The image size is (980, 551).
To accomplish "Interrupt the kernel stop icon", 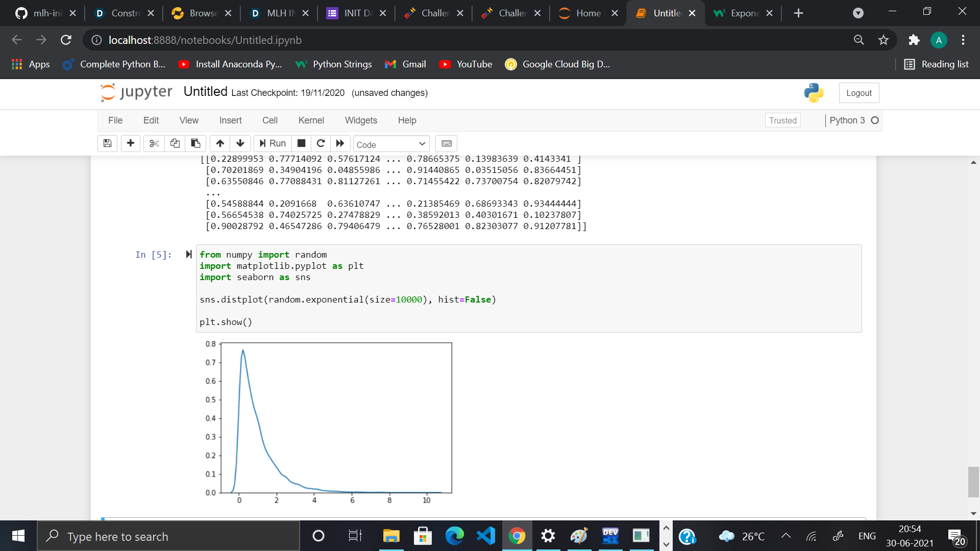I will point(302,143).
